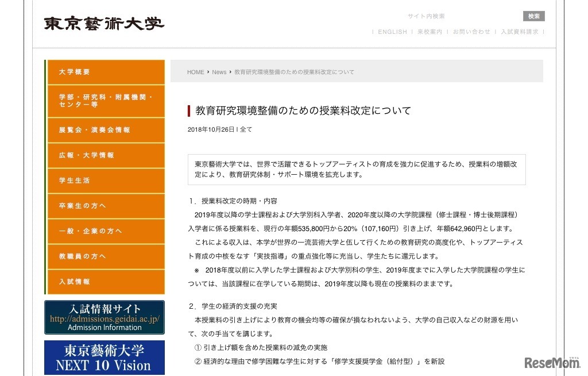Select 教職員の方へ menu item
Screen dimensions: 588x376
[106, 256]
